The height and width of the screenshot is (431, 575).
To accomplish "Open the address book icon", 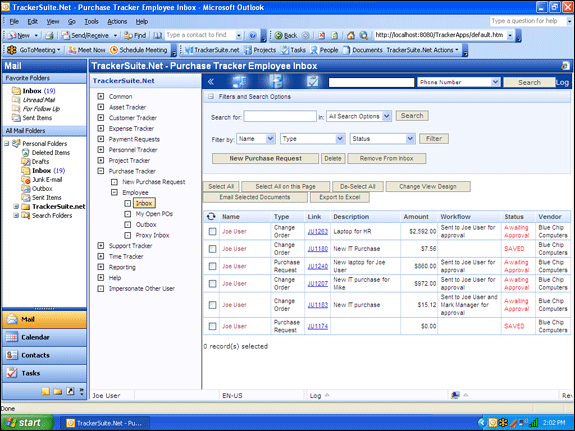I will click(x=158, y=35).
